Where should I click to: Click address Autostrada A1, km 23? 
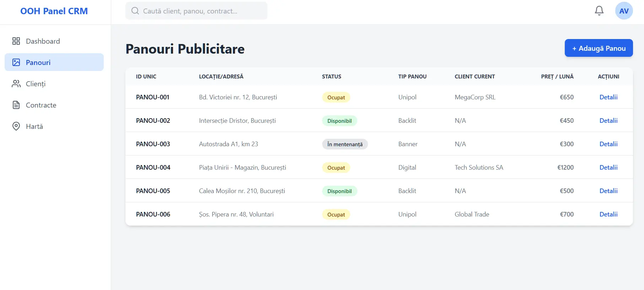228,144
